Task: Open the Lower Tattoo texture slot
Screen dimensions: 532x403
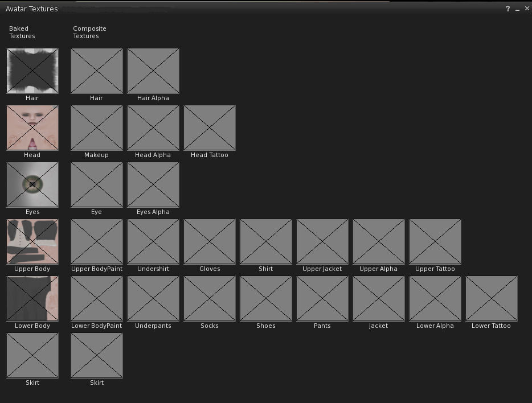Action: 492,299
